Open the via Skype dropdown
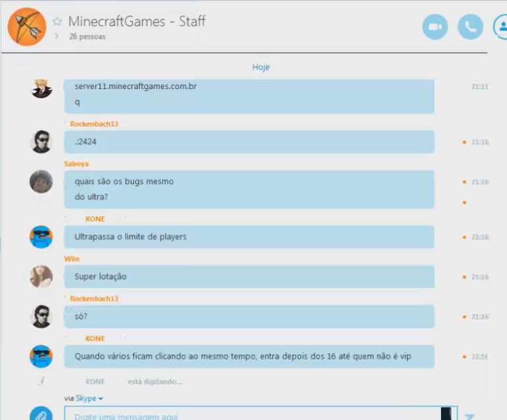Viewport: 507px width, 420px height. click(x=84, y=398)
